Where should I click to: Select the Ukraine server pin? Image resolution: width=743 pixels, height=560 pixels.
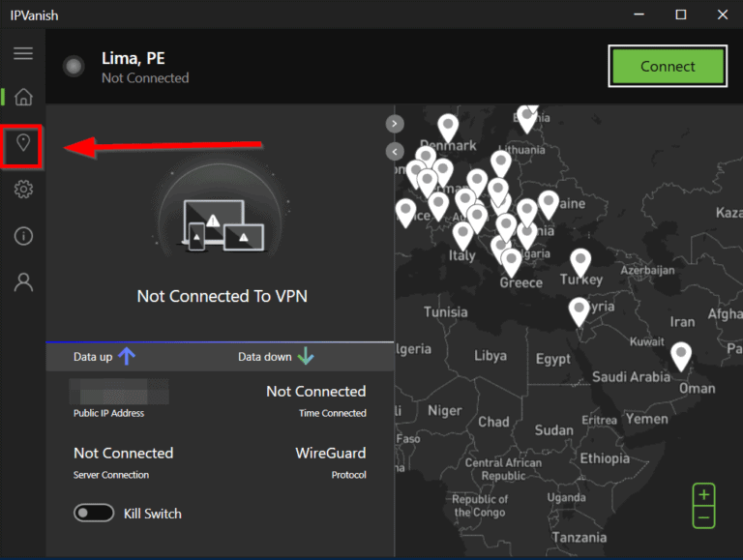[x=549, y=204]
